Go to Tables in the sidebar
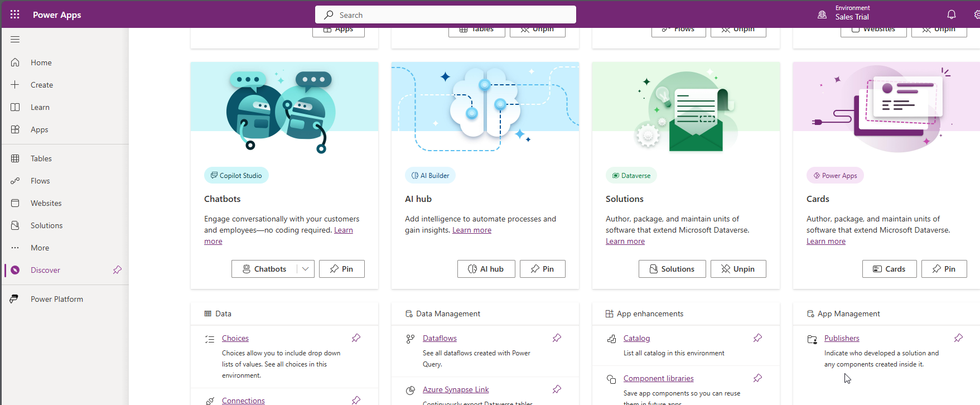This screenshot has width=980, height=405. click(41, 158)
